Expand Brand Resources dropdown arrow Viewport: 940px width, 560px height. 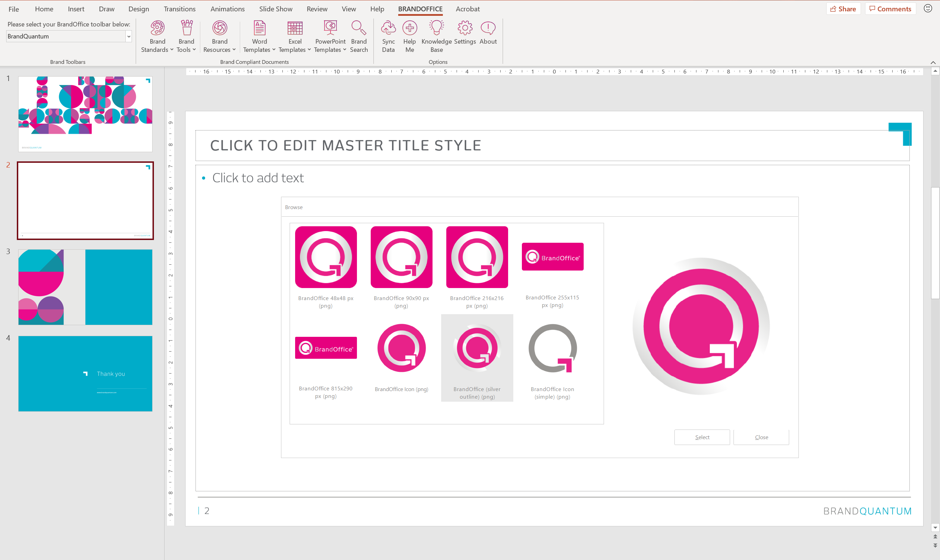coord(234,49)
